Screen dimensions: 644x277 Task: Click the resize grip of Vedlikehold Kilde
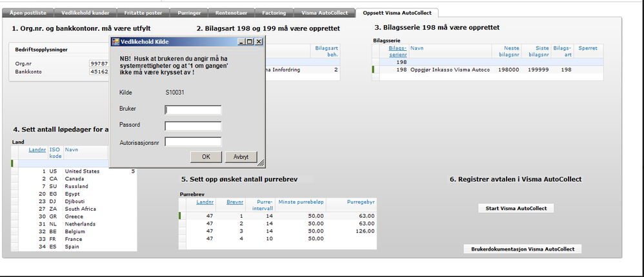pos(261,164)
